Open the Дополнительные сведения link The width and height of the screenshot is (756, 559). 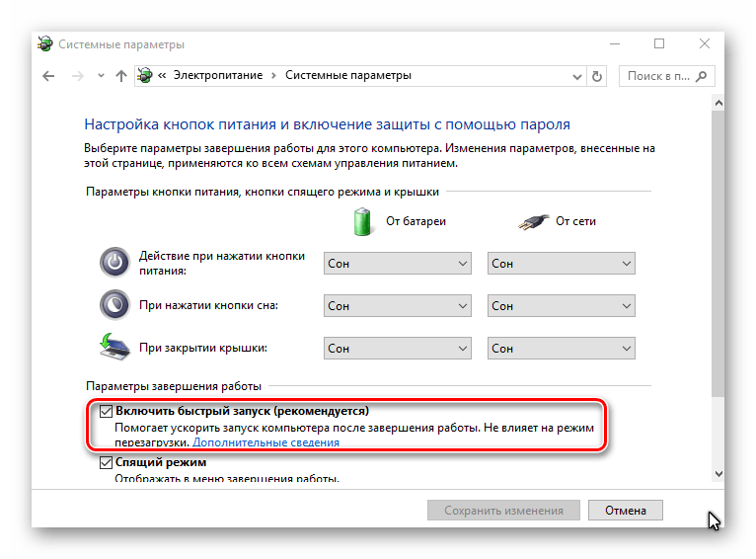tap(265, 442)
